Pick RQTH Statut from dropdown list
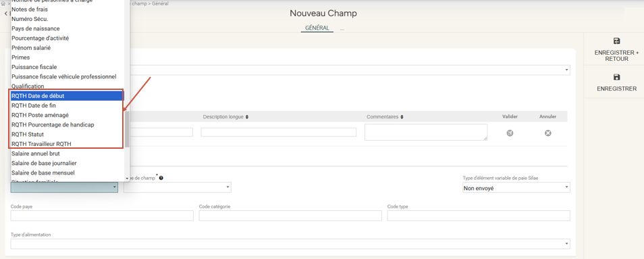 coord(68,134)
